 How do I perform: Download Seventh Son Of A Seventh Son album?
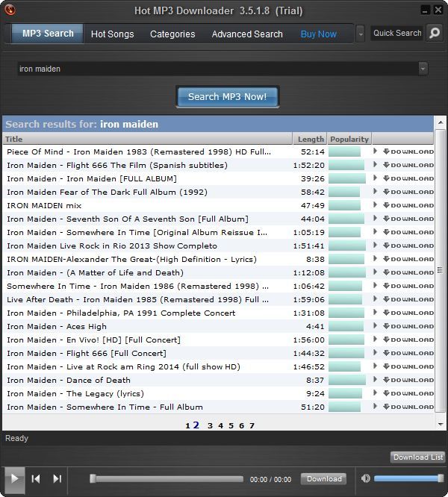coord(408,219)
